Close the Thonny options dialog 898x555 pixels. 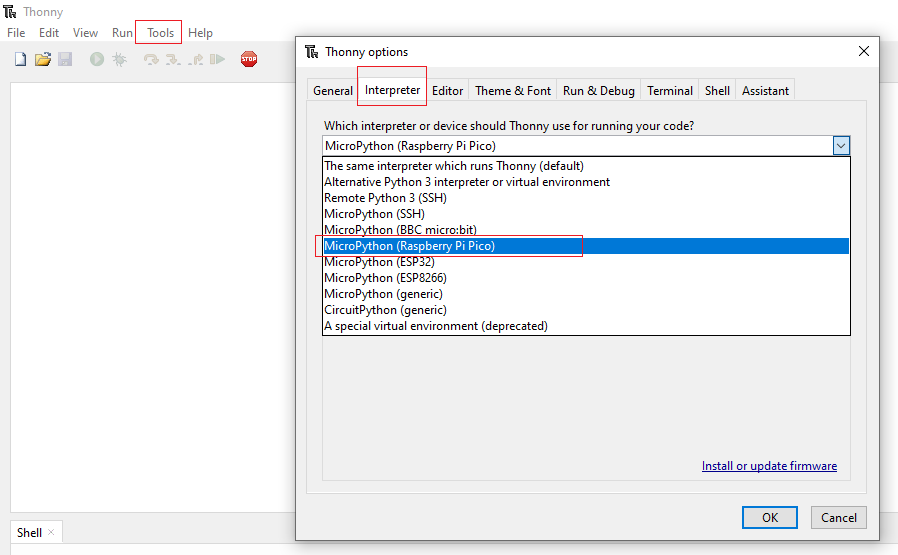pos(864,51)
